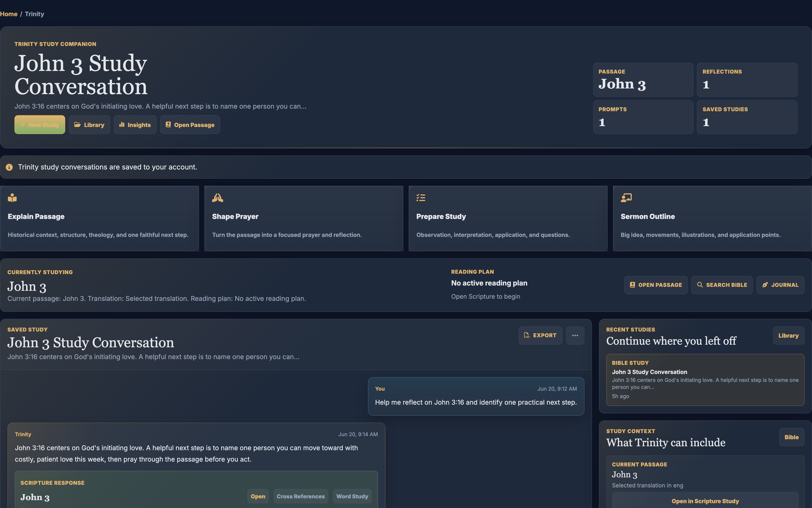Click the "What Trinity can include" heading
The width and height of the screenshot is (812, 508).
pyautogui.click(x=666, y=443)
